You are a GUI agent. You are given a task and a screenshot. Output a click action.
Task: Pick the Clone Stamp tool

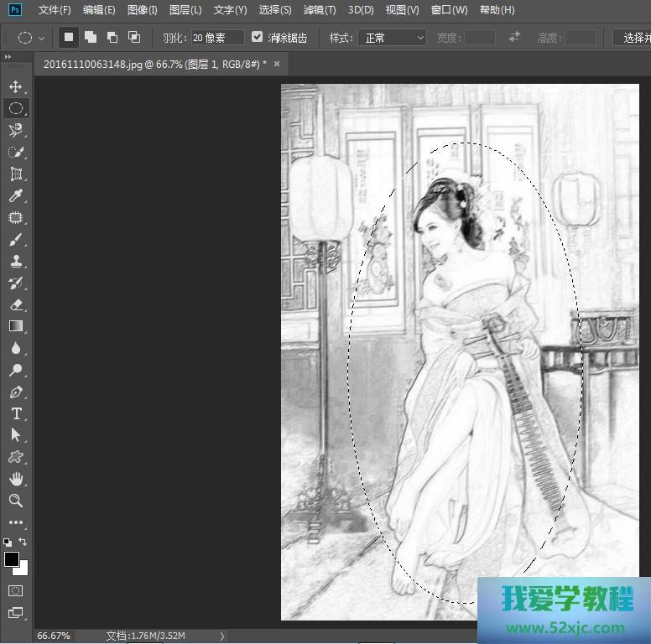[16, 261]
